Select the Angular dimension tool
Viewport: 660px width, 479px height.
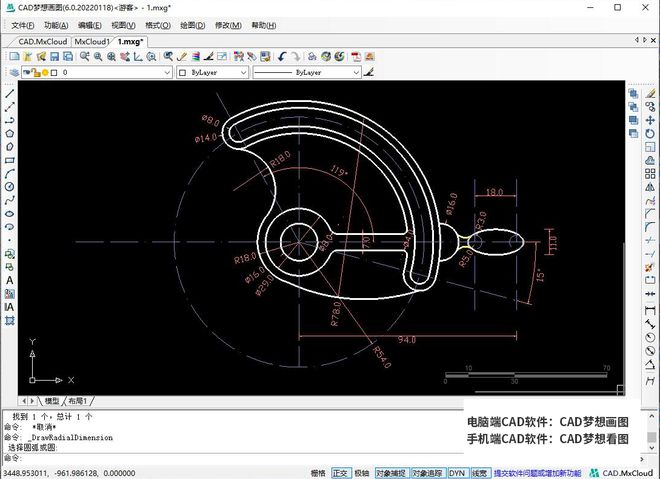650,365
